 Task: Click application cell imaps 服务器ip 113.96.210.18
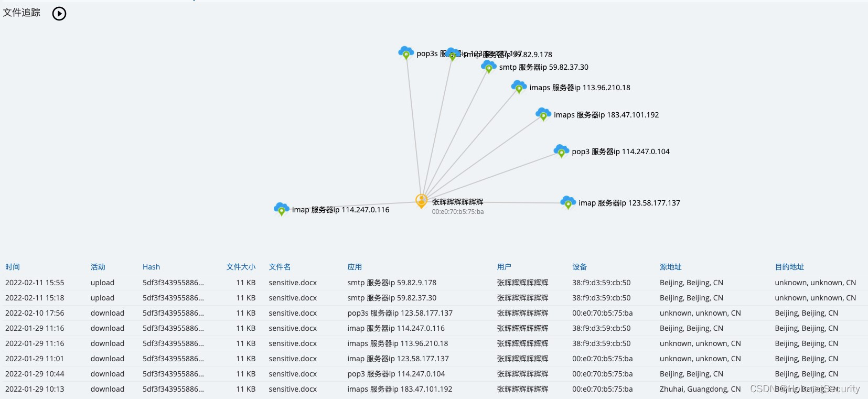coord(398,343)
